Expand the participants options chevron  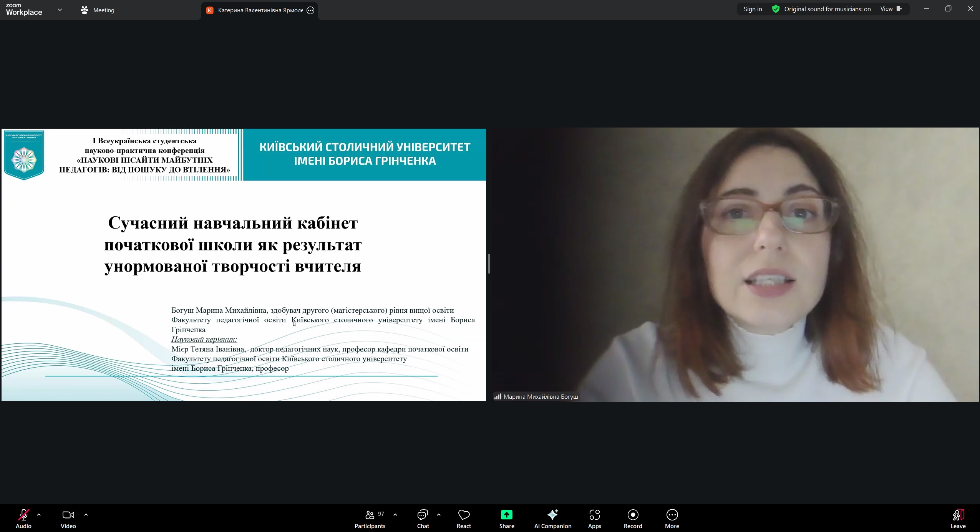pos(395,515)
